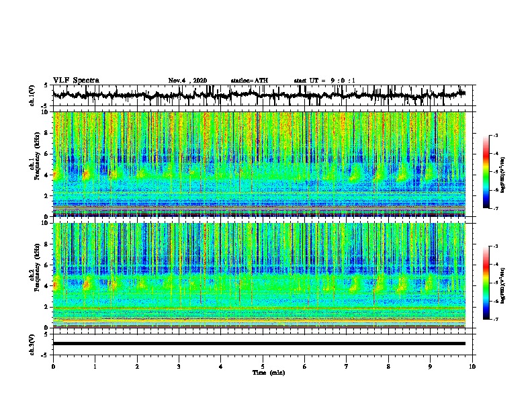Click time axis tick label "0"
Image resolution: width=532 pixels, height=411 pixels.
point(53,367)
